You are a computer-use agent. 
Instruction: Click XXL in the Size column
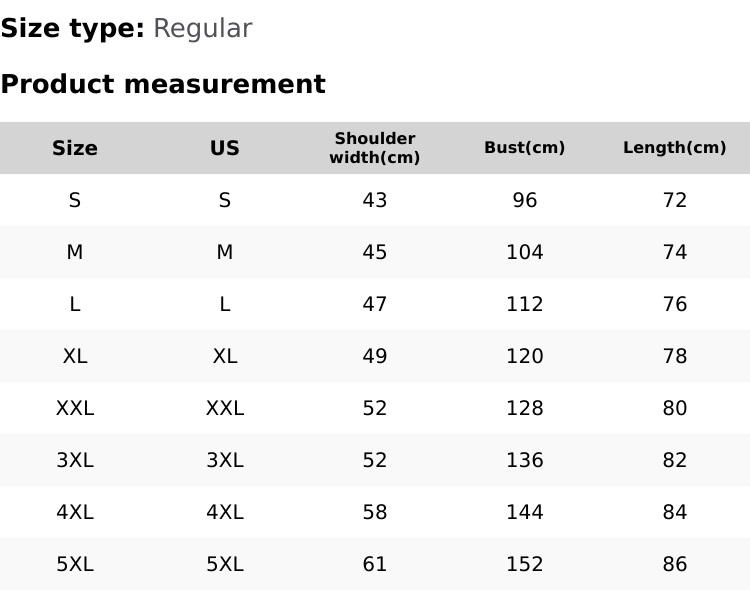click(x=75, y=408)
